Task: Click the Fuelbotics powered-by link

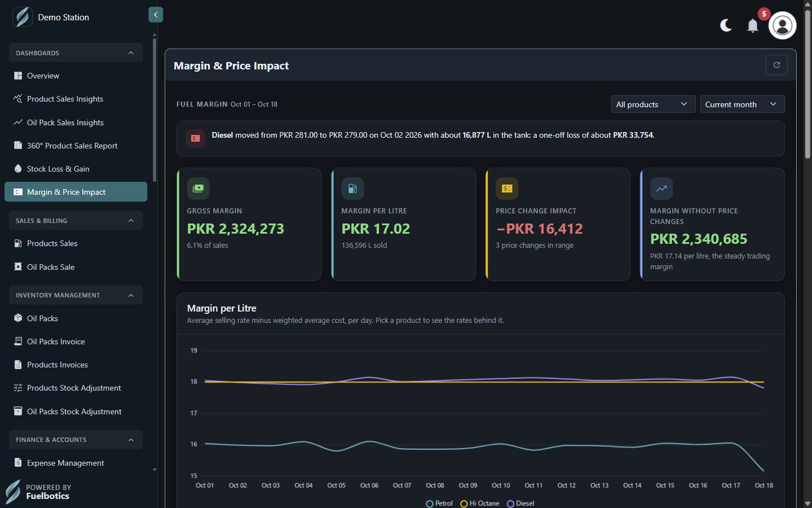Action: 38,492
